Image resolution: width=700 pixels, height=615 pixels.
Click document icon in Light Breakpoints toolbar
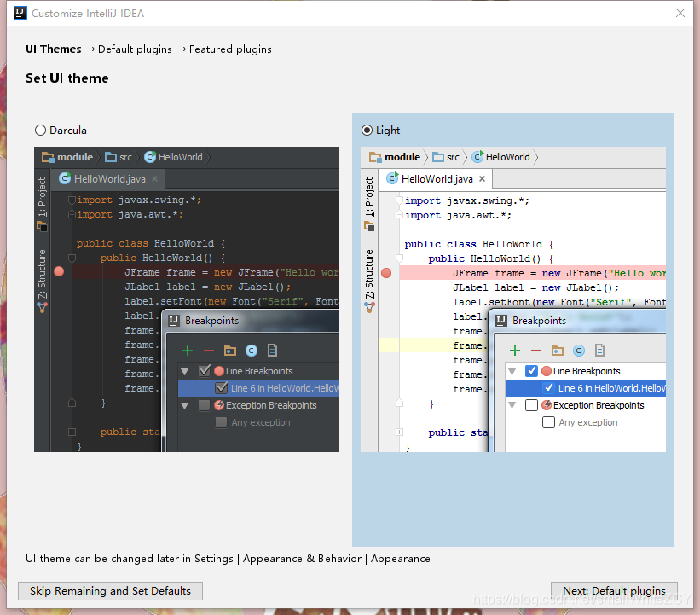point(599,351)
